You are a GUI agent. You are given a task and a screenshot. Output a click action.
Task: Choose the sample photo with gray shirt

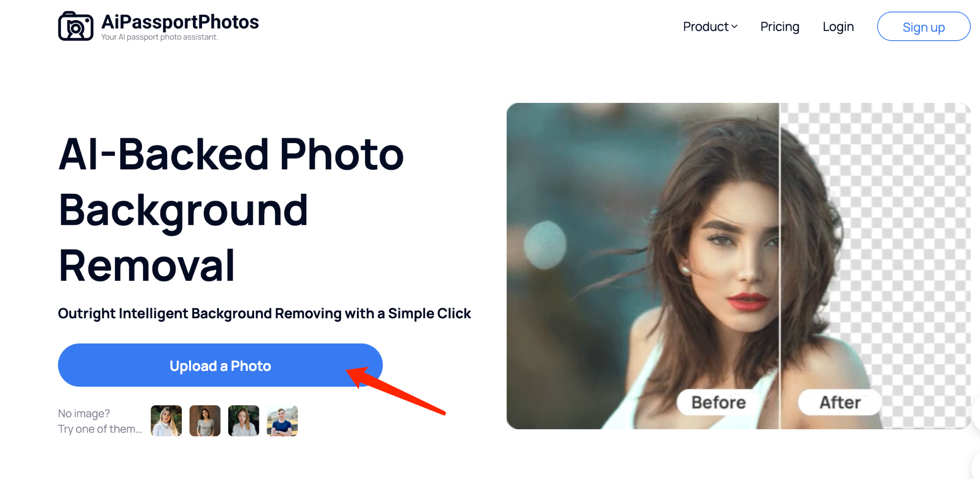tap(205, 421)
